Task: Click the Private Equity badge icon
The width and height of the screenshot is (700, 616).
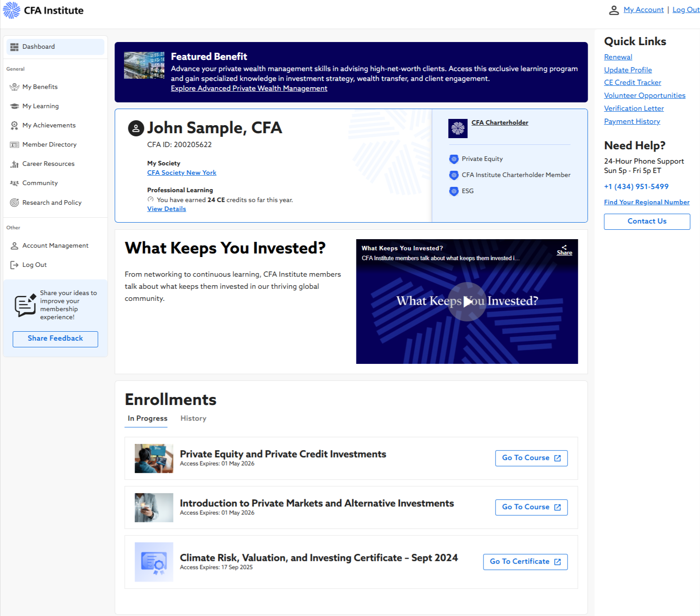Action: [x=454, y=159]
